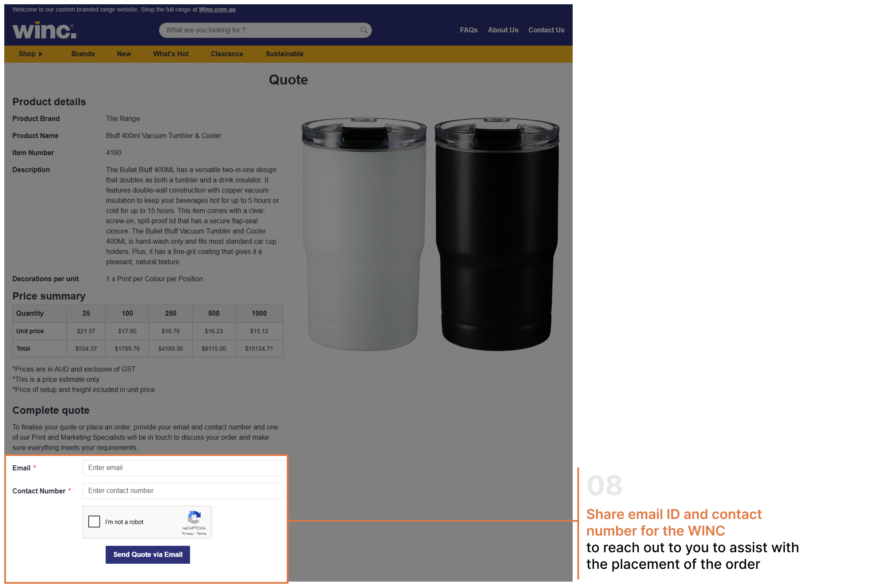
Task: Open the New menu item
Action: pyautogui.click(x=124, y=54)
